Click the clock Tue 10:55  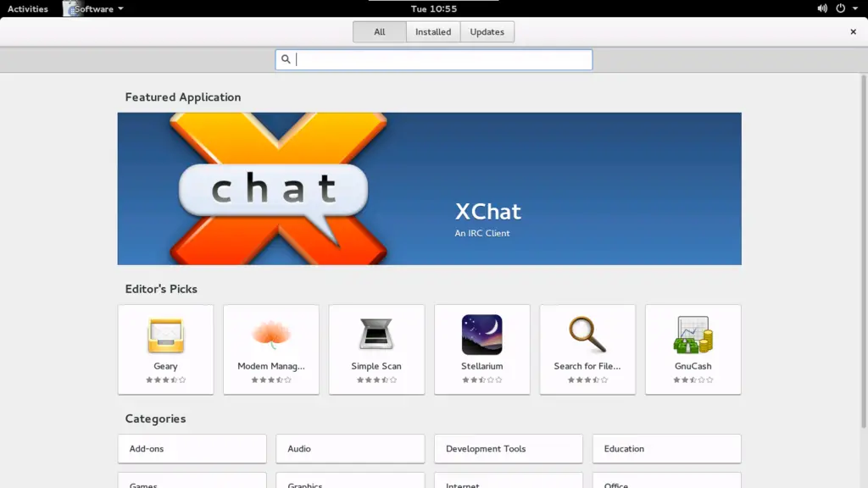click(434, 8)
